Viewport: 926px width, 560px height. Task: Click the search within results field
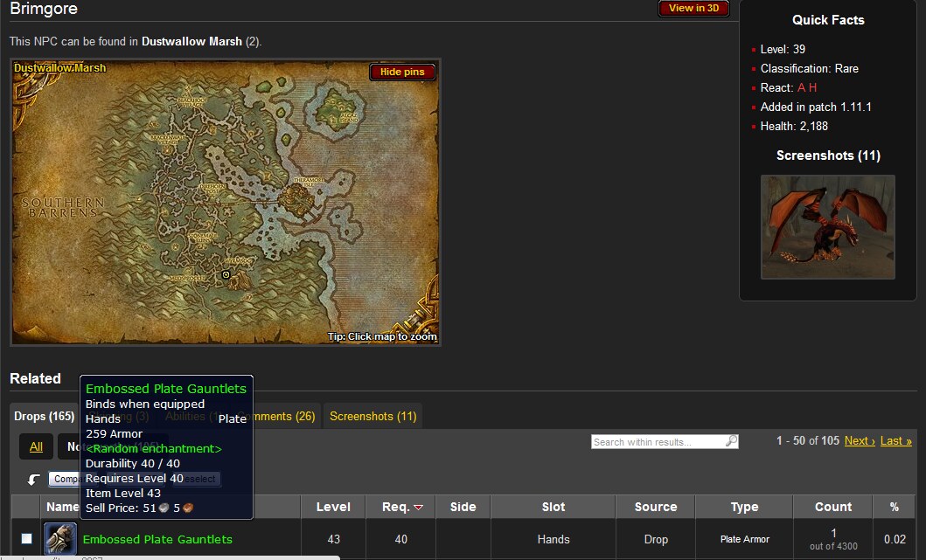click(658, 442)
